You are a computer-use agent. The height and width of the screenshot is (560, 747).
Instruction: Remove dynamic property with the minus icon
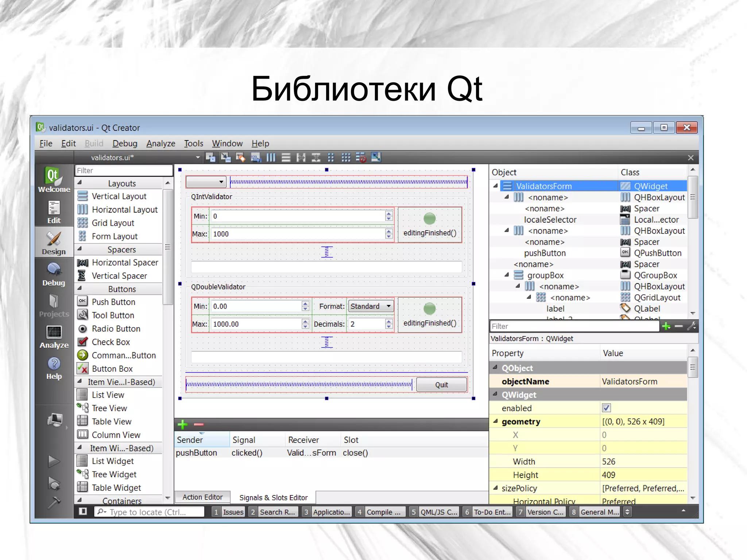pyautogui.click(x=679, y=326)
